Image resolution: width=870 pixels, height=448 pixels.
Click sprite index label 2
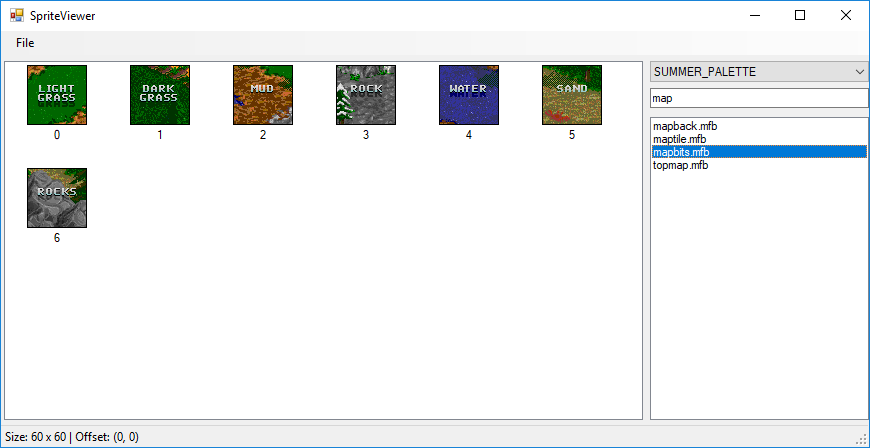[263, 135]
